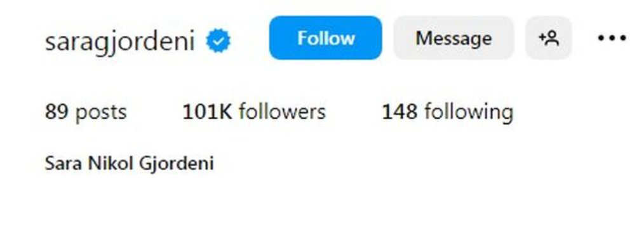Open the suggested accounts person-plus icon

pyautogui.click(x=548, y=38)
